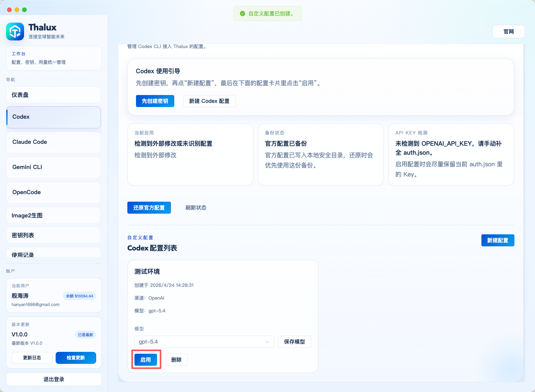This screenshot has height=392, width=535.
Task: Open the Claude Code section
Action: tap(53, 142)
